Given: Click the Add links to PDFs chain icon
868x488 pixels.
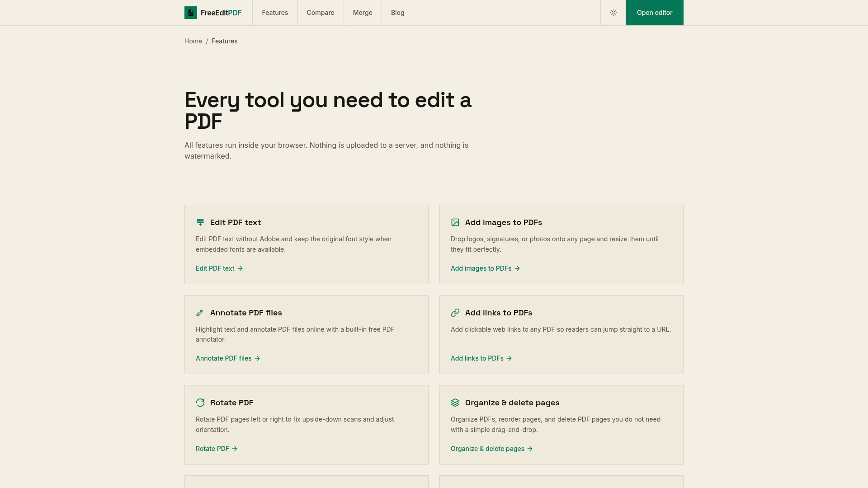Looking at the screenshot, I should [x=455, y=313].
